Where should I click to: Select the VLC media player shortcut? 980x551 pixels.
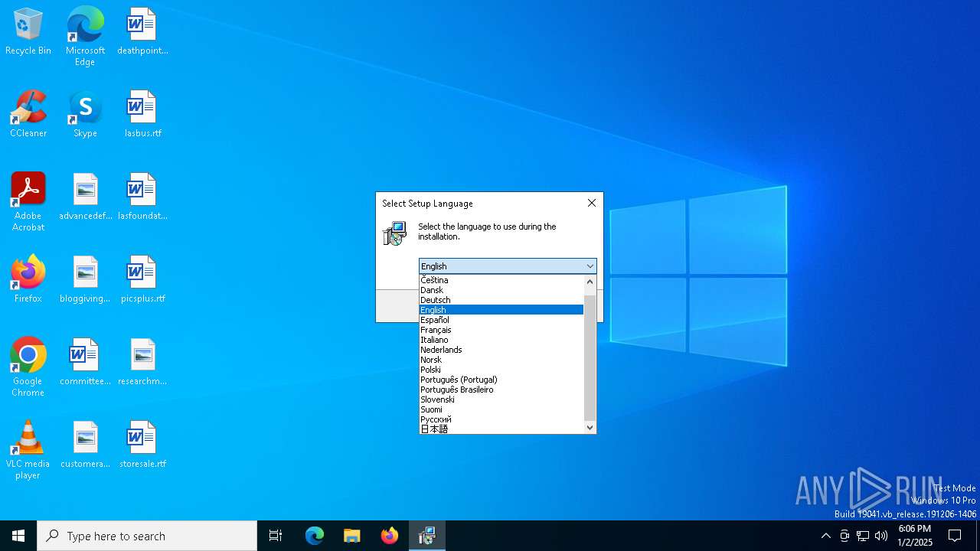28,450
